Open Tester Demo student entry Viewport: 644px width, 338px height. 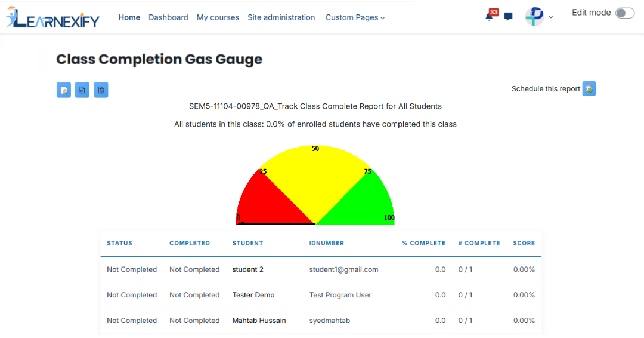point(253,295)
